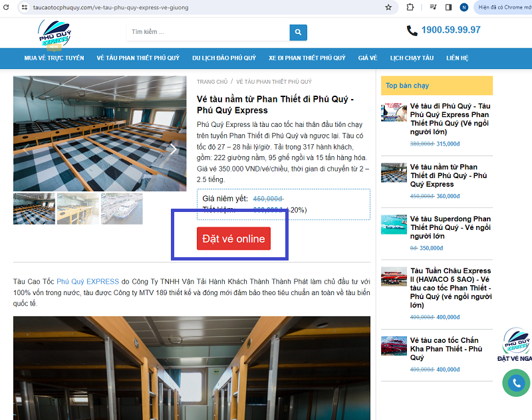Image resolution: width=532 pixels, height=420 pixels.
Task: Open DU LỊCH ĐẢO PHÚ QUÝ menu
Action: coord(224,58)
